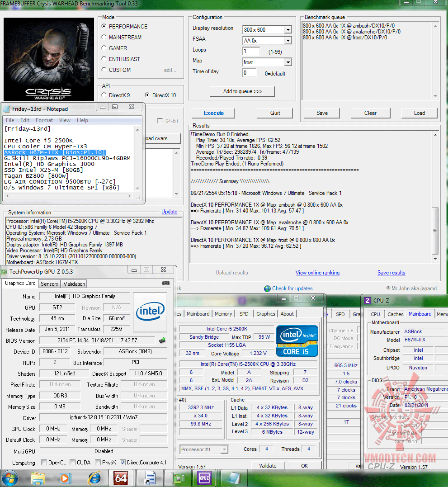Click the BIOS save chip icon in GPU-Z

coord(162,340)
